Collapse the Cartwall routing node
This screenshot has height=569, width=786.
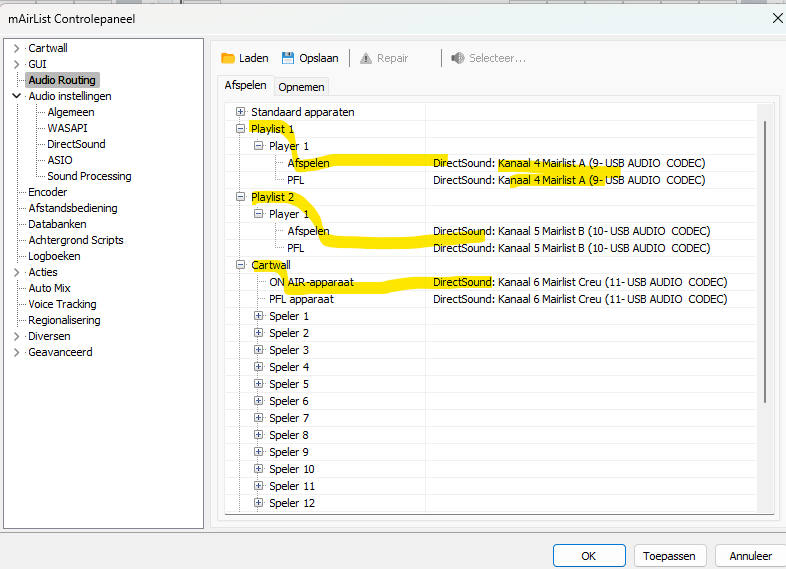pyautogui.click(x=241, y=265)
